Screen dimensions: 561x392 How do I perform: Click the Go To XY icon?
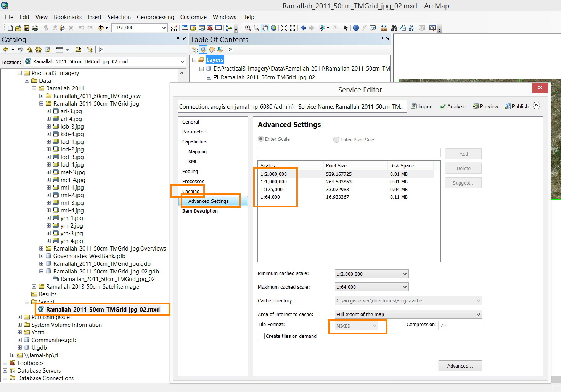[x=411, y=28]
